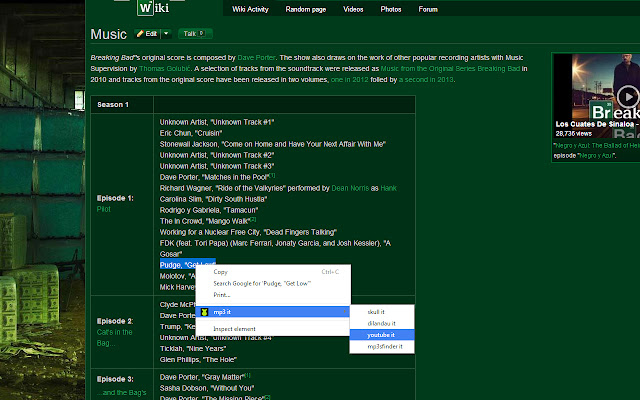
Task: Select mp3sfinder it in submenu
Action: (382, 346)
